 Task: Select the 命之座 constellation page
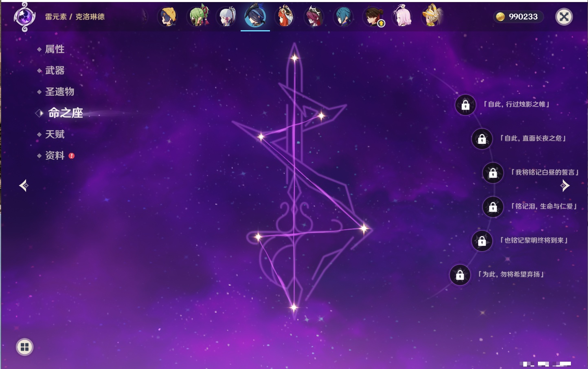click(x=65, y=113)
